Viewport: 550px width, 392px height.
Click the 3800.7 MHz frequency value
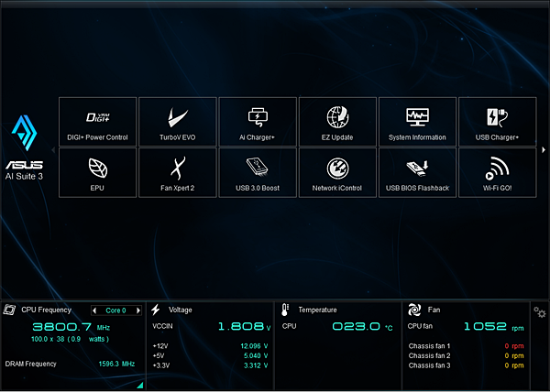click(71, 327)
